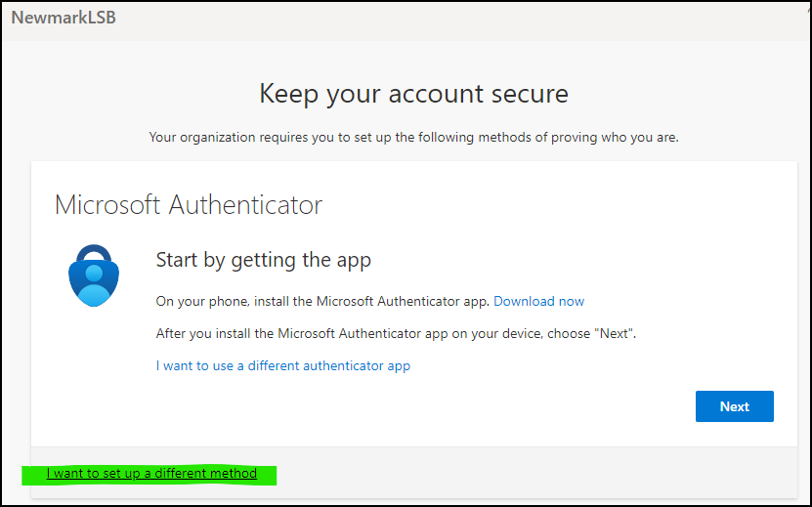Click the Keep your account secure heading
Image resolution: width=812 pixels, height=507 pixels.
pos(413,94)
